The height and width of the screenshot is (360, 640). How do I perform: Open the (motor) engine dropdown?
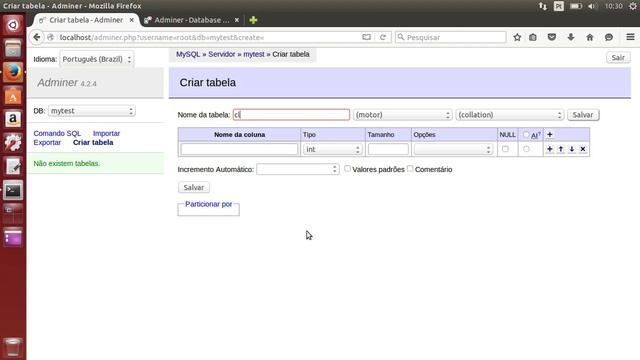[x=402, y=115]
